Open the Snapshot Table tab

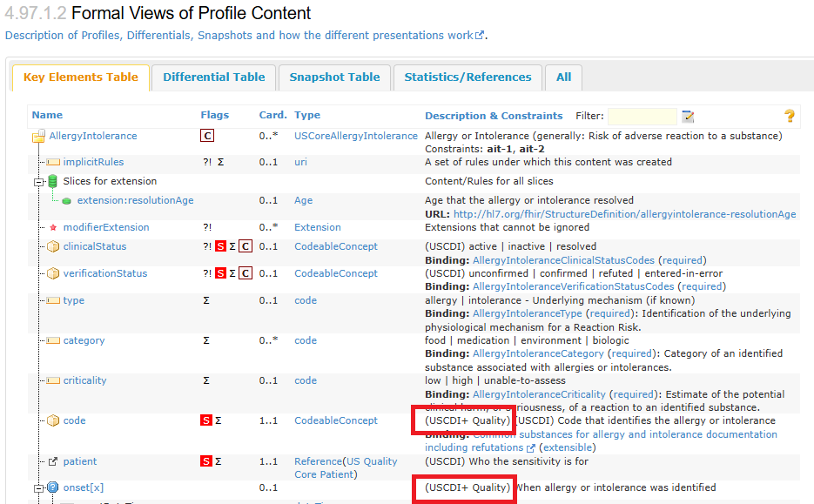tap(334, 77)
